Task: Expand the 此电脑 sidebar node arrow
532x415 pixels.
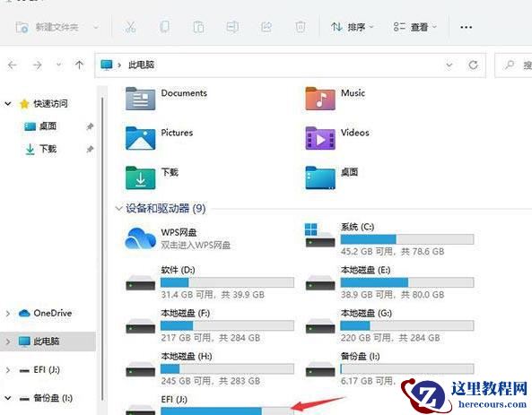Action: tap(8, 342)
